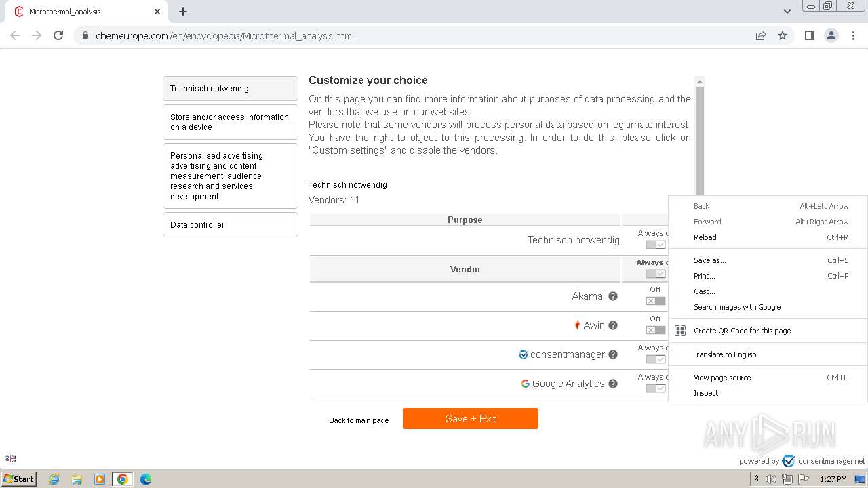Open media player from taskbar
Screen dimensions: 868x488
coord(100,479)
